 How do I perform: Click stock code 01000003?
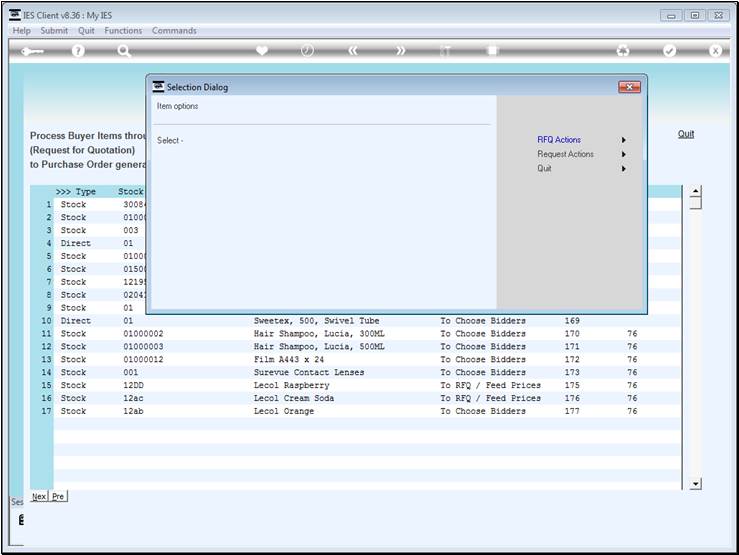pos(143,346)
